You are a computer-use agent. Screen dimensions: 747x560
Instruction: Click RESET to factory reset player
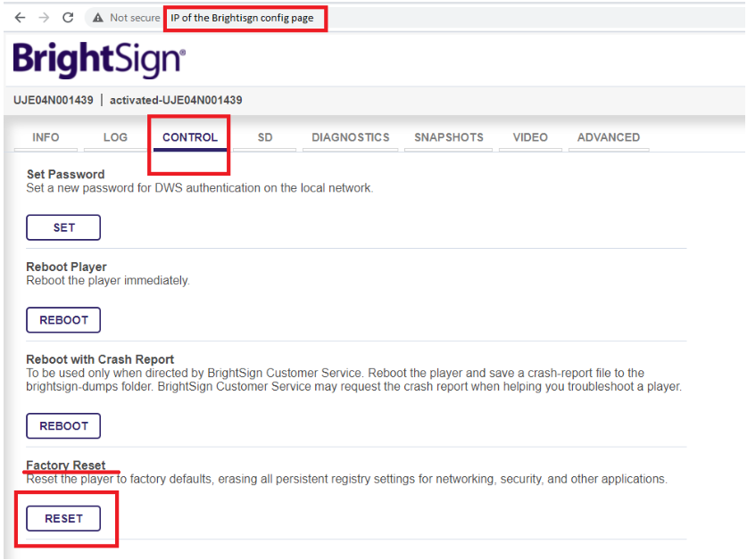pos(63,519)
